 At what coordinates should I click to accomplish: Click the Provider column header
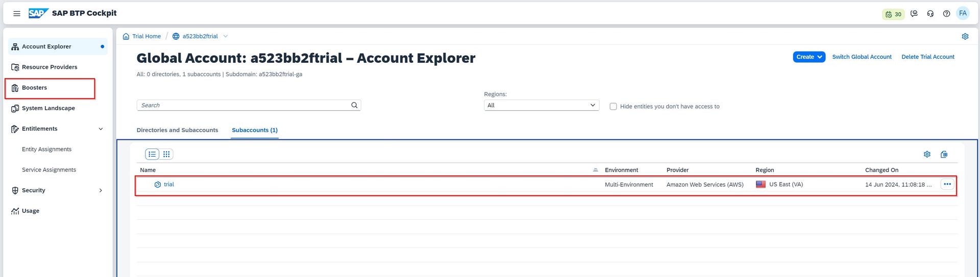677,170
